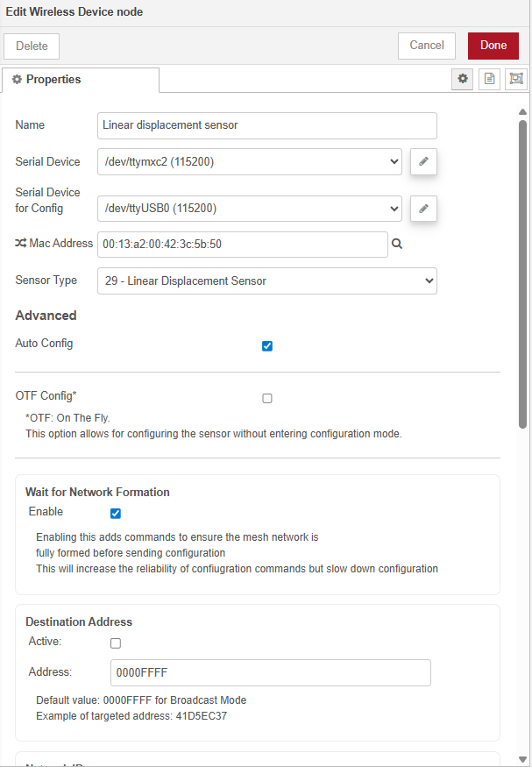Screen dimensions: 532x767
Task: Switch to the Properties tab
Action: [81, 80]
